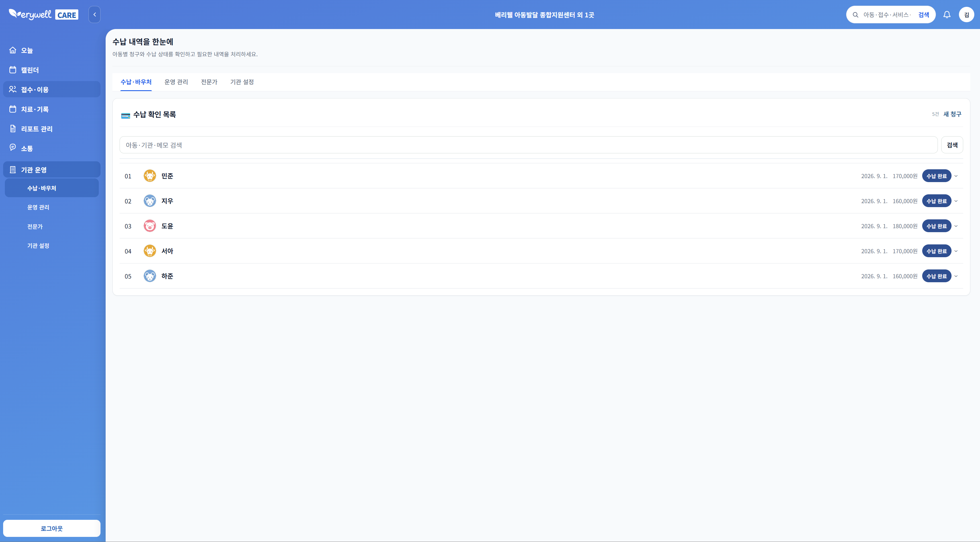Click 서아's cow avatar icon
This screenshot has width=980, height=542.
click(x=149, y=251)
